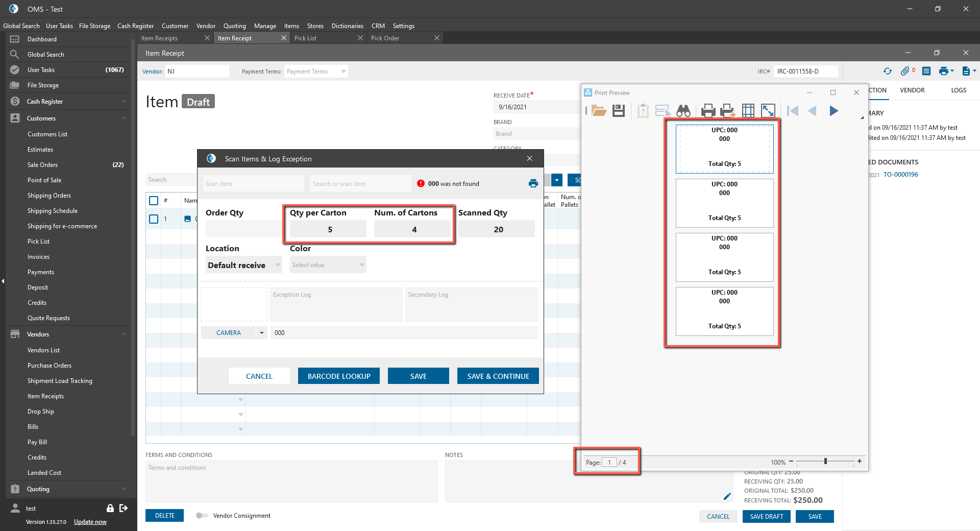The image size is (980, 531).
Task: Click the Qty per Carton field
Action: pyautogui.click(x=328, y=229)
